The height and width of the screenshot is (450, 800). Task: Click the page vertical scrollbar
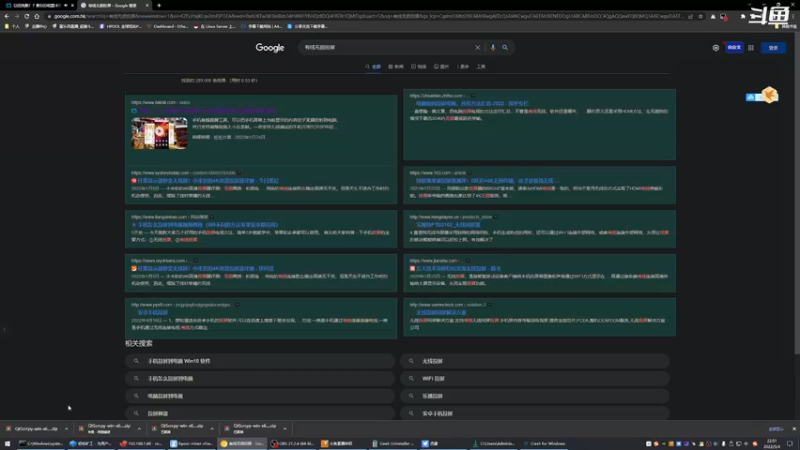797,194
